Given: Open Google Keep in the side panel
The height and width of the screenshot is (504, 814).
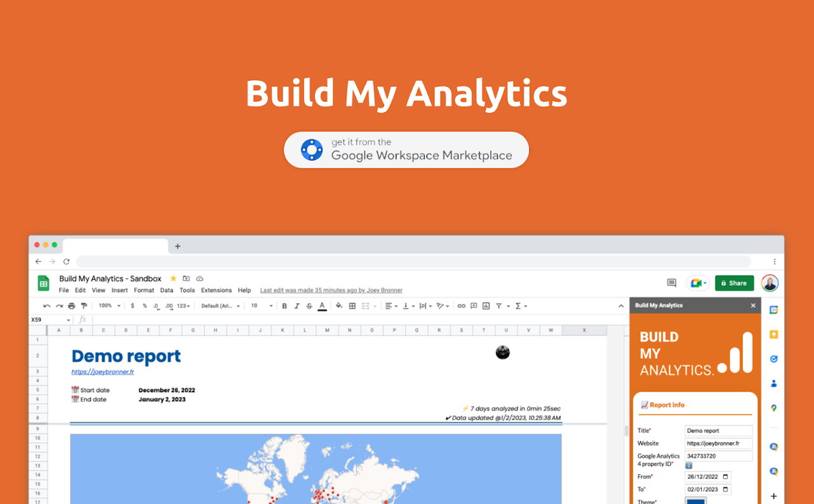Looking at the screenshot, I should click(x=774, y=334).
